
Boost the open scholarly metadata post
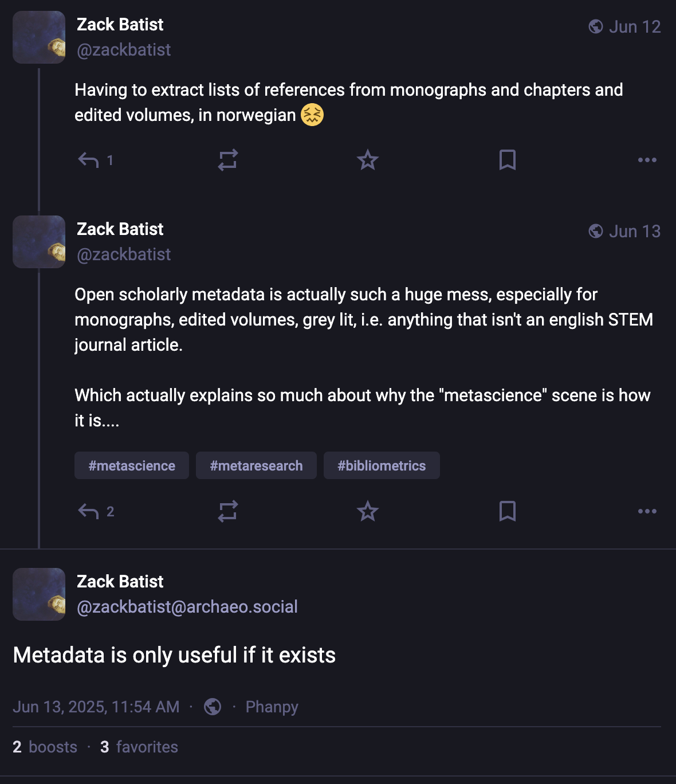[x=228, y=511]
